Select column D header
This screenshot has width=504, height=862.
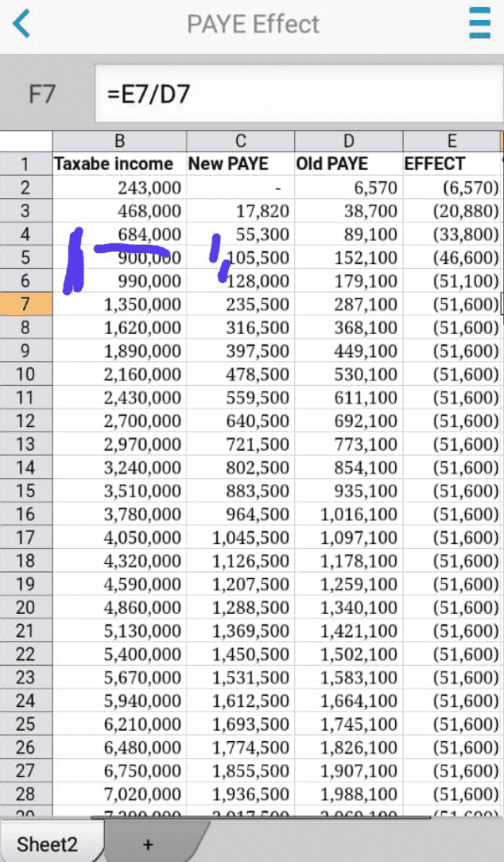[348, 142]
